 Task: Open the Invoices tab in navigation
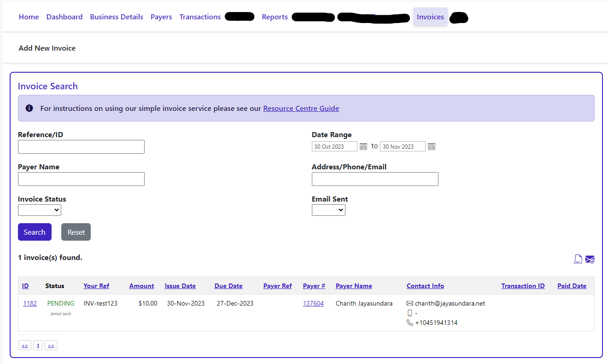[430, 17]
